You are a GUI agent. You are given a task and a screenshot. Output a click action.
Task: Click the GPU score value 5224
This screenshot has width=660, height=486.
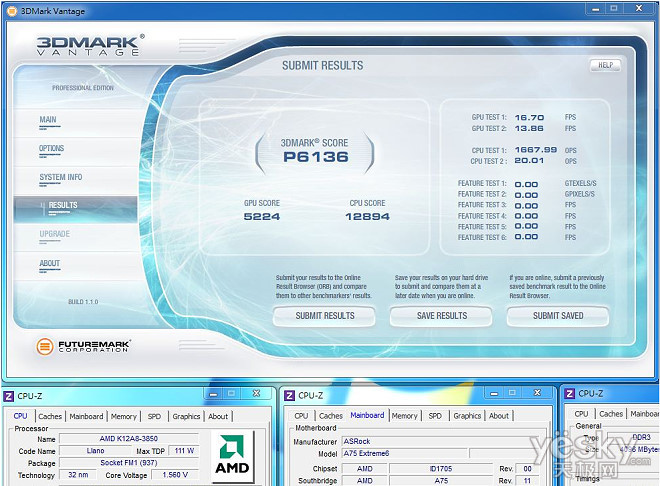click(261, 216)
